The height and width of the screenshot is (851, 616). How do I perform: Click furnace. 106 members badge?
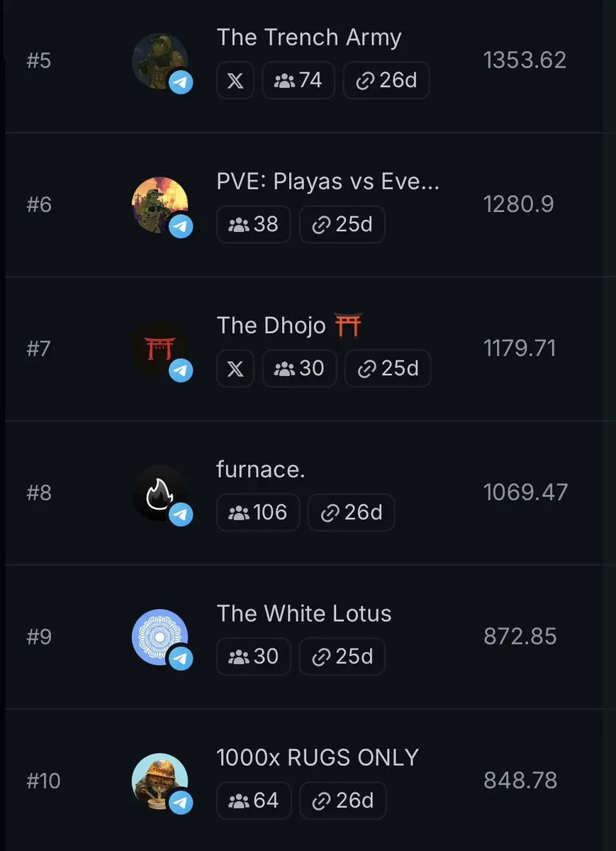coord(258,512)
